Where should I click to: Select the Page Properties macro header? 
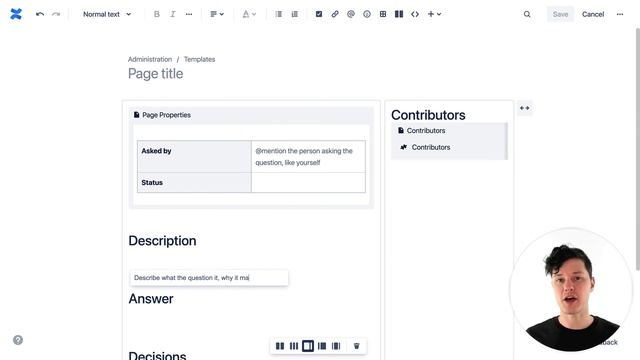click(251, 115)
